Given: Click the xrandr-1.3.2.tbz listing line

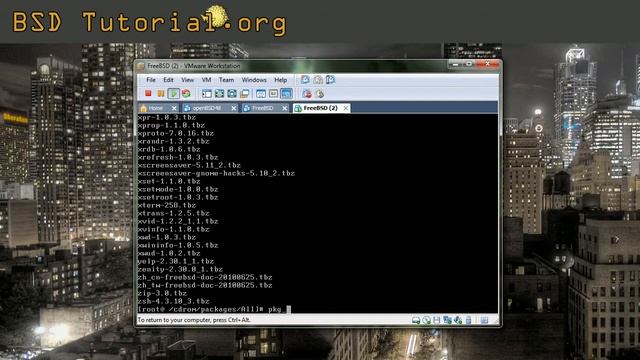Looking at the screenshot, I should 173,141.
